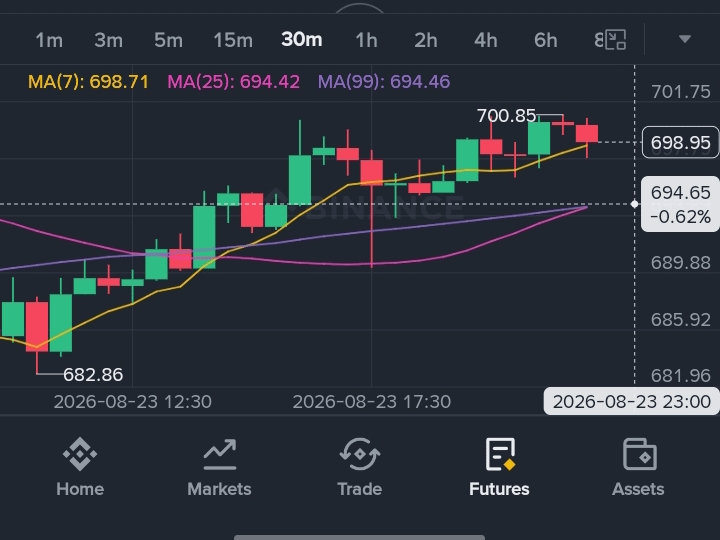Select the 6h timeframe

coord(546,40)
